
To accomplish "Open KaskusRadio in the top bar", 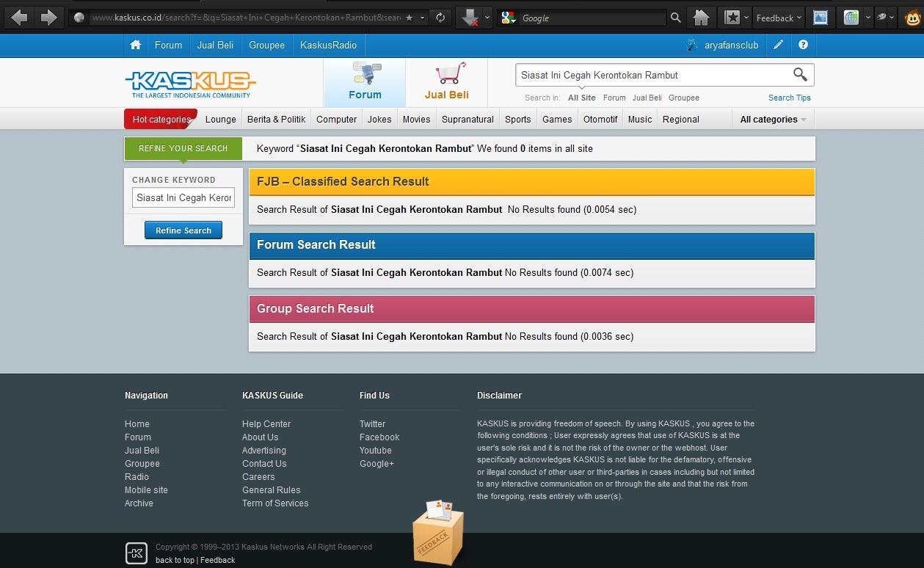I will pos(328,45).
